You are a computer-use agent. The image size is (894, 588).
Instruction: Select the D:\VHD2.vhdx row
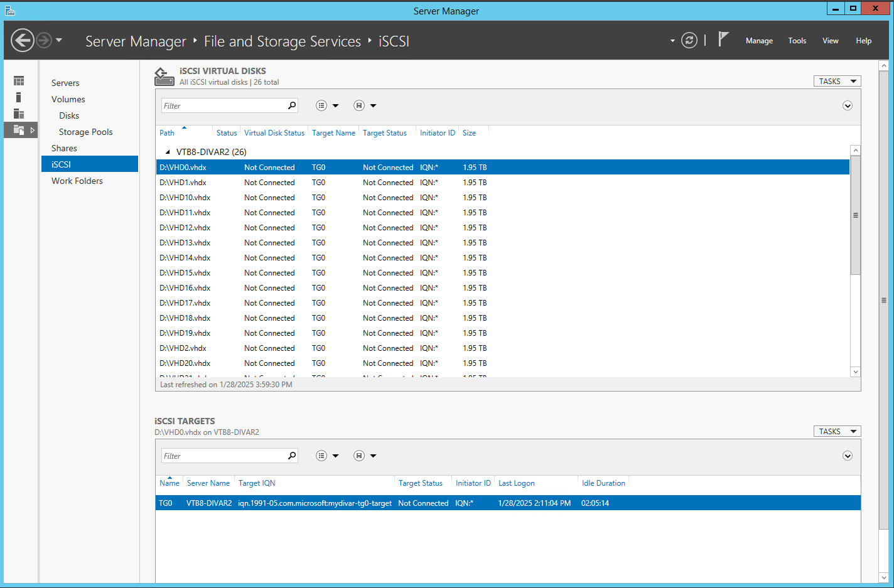coord(502,348)
